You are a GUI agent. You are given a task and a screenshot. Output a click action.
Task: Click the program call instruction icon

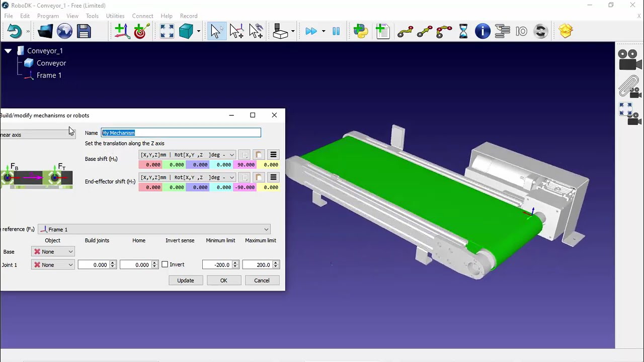click(502, 31)
